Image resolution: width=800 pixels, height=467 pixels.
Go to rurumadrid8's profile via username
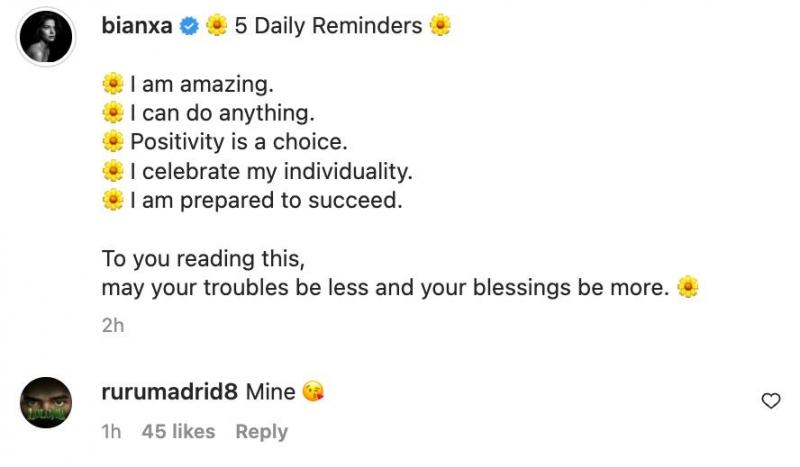(x=169, y=393)
